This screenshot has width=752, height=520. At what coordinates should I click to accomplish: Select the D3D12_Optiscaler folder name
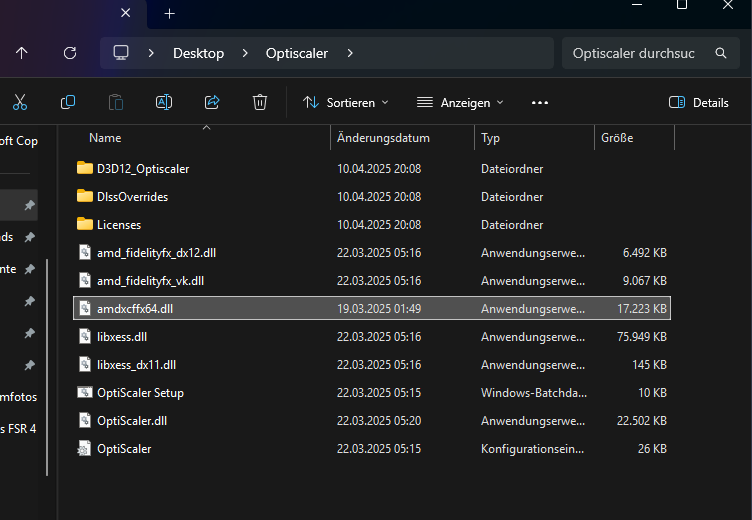[143, 169]
